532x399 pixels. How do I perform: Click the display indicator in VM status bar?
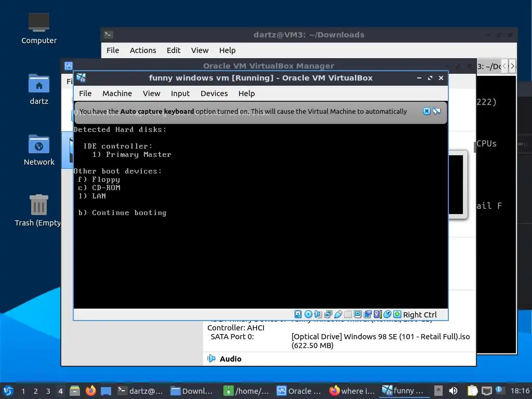(357, 314)
